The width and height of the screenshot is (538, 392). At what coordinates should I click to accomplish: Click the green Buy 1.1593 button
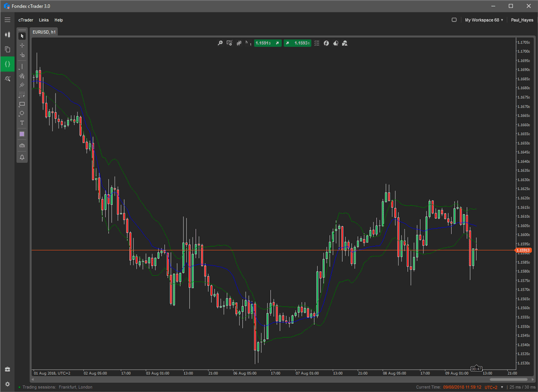pos(298,43)
